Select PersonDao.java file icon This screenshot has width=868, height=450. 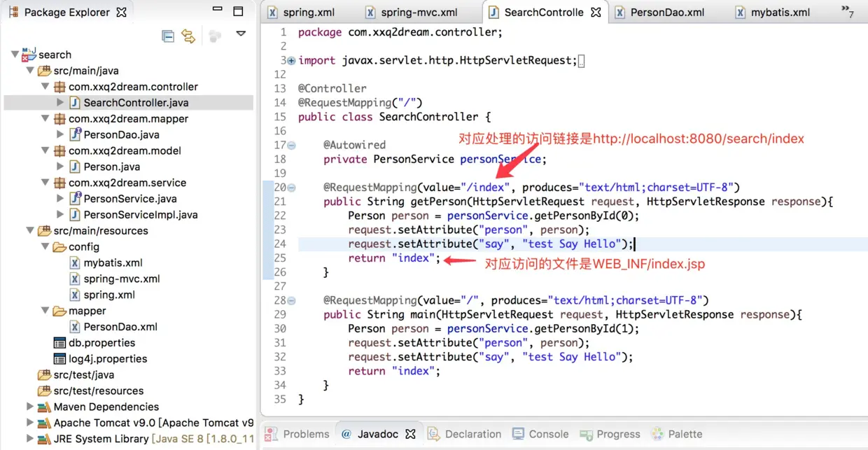(x=75, y=134)
